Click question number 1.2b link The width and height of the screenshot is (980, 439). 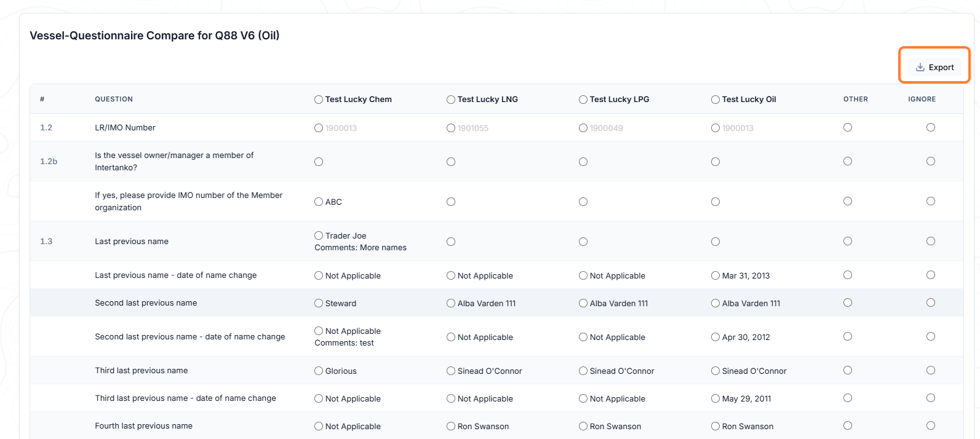pyautogui.click(x=49, y=162)
